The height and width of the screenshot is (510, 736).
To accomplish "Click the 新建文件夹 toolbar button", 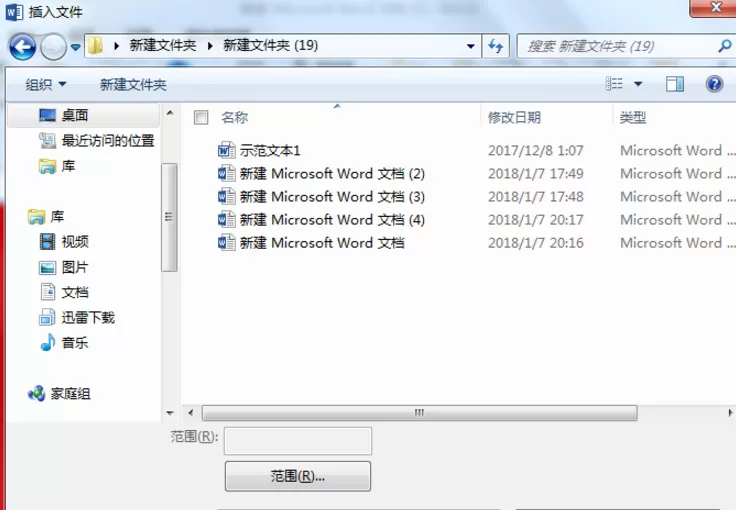I will coord(133,84).
